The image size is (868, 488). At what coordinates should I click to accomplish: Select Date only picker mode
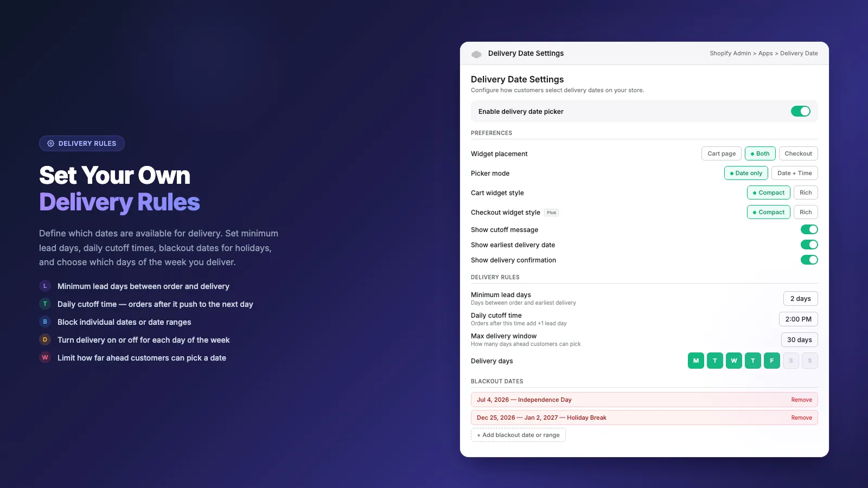(746, 173)
